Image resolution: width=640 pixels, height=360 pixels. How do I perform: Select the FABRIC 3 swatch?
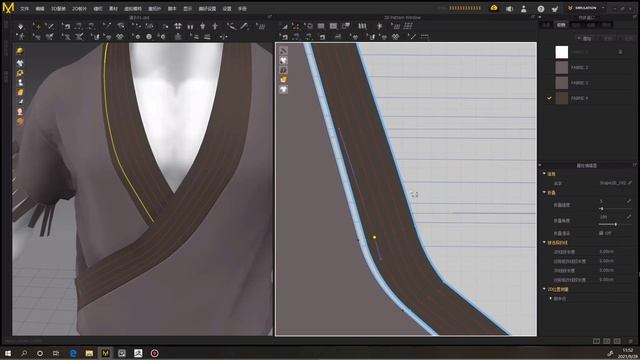pyautogui.click(x=562, y=83)
